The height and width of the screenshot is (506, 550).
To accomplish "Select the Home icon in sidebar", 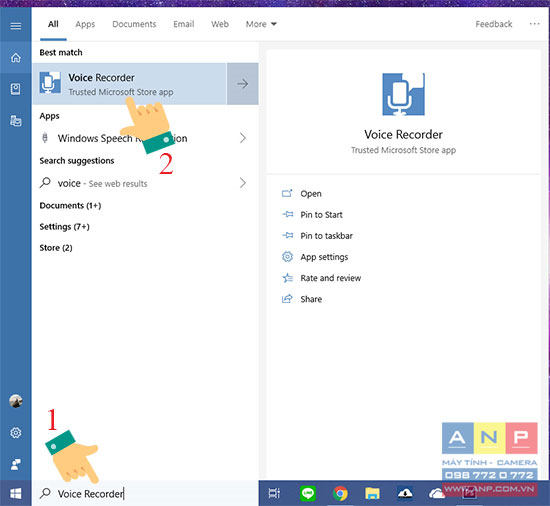I will point(15,58).
